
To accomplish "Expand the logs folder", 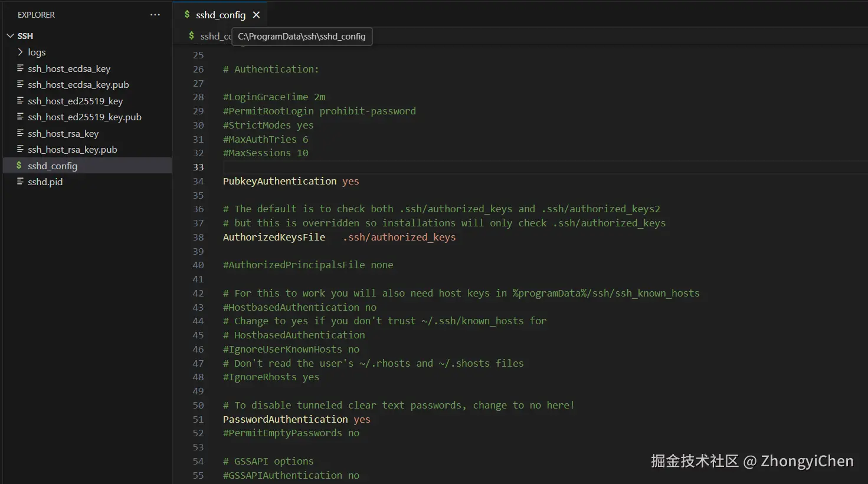I will [x=36, y=52].
